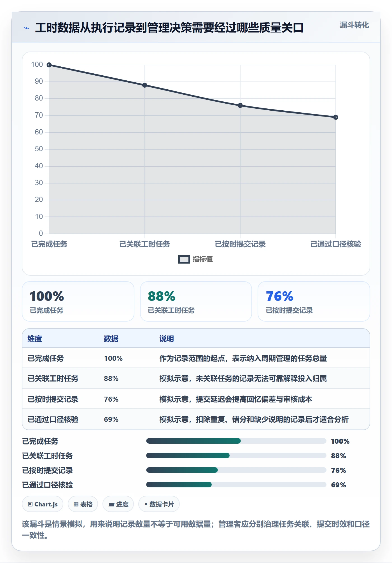Click description about 扣除重复、错分
This screenshot has height=563, width=392.
(x=254, y=419)
